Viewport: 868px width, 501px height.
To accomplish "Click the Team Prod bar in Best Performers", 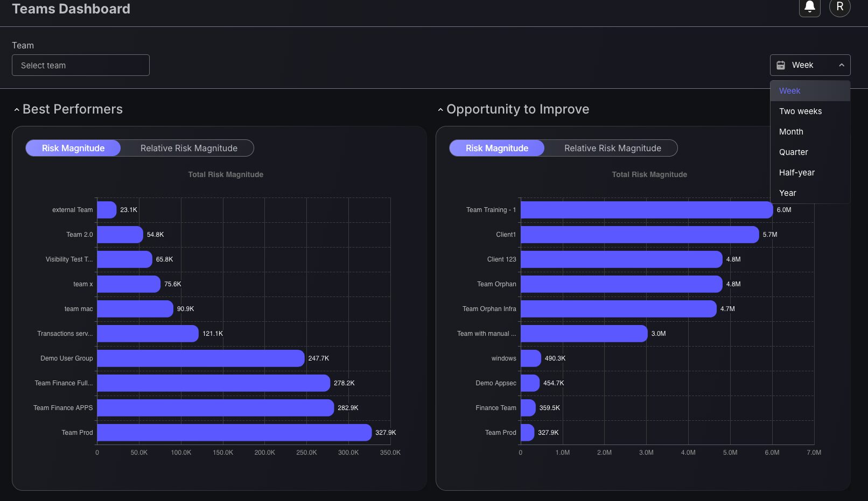I will pos(234,433).
